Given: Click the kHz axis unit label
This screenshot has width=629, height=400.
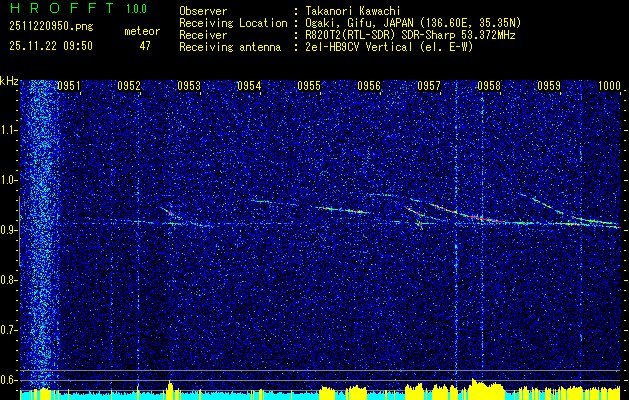Looking at the screenshot, I should click(9, 81).
